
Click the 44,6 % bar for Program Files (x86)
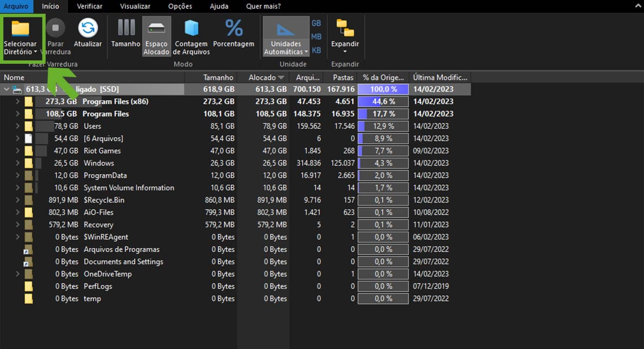click(383, 102)
